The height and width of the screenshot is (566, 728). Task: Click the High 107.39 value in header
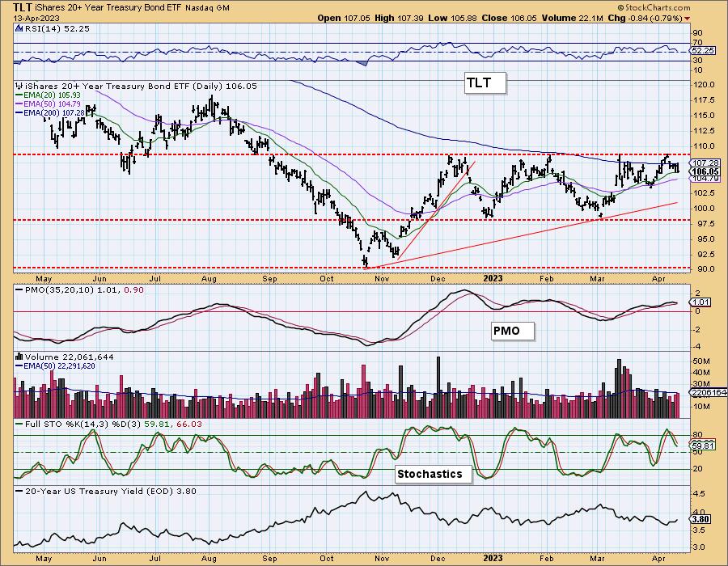[400, 18]
